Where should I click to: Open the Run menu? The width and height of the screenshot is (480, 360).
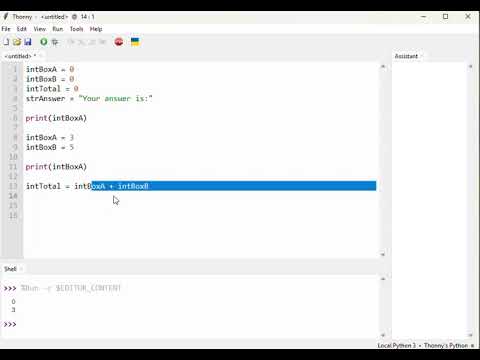click(58, 29)
